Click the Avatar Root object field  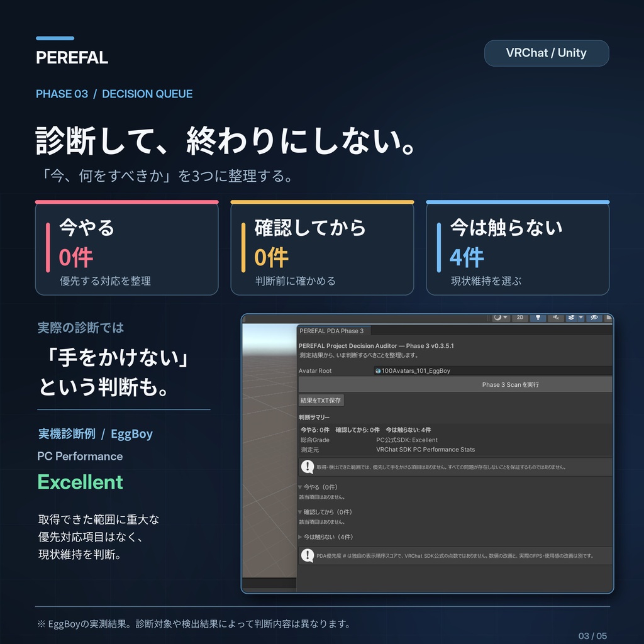point(493,370)
